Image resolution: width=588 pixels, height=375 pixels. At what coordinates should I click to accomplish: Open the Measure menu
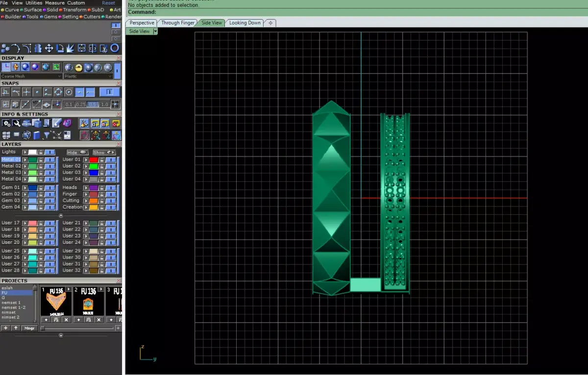click(x=55, y=3)
